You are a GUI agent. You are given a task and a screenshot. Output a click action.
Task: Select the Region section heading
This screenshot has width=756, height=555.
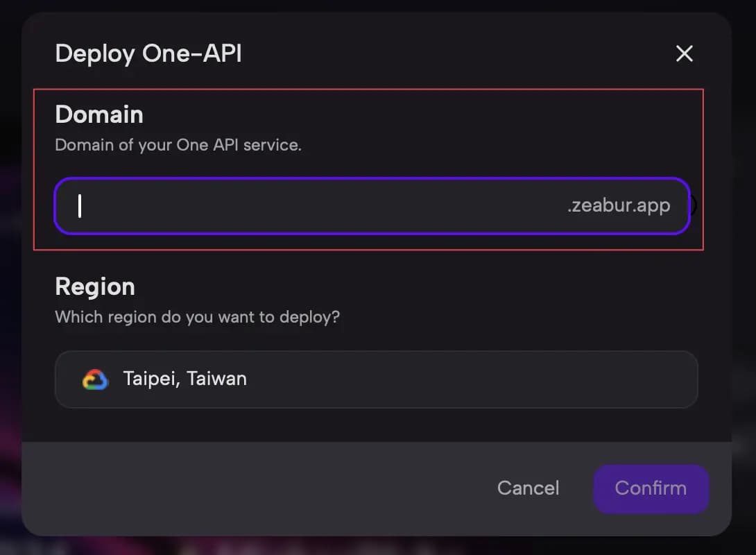(x=95, y=286)
